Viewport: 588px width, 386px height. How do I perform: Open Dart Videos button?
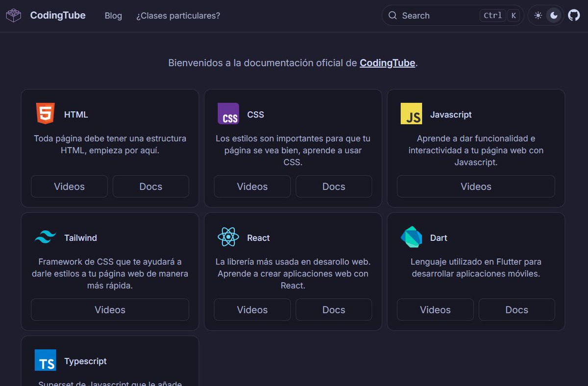pyautogui.click(x=435, y=309)
